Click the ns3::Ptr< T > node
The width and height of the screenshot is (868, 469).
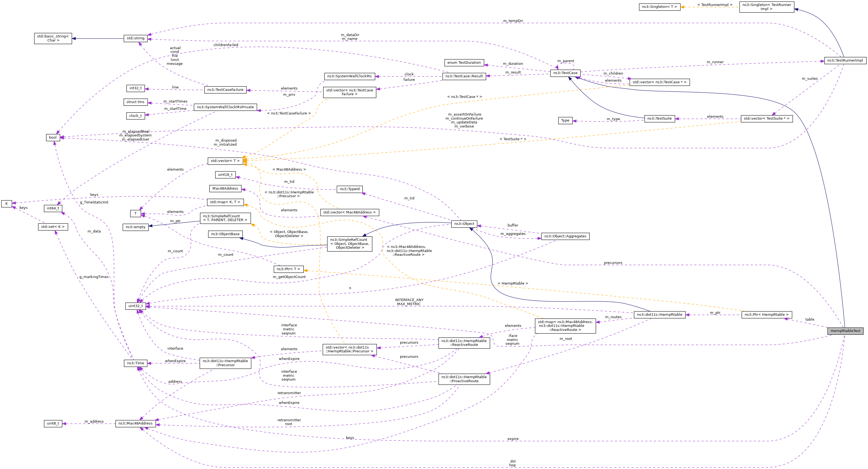pyautogui.click(x=288, y=269)
